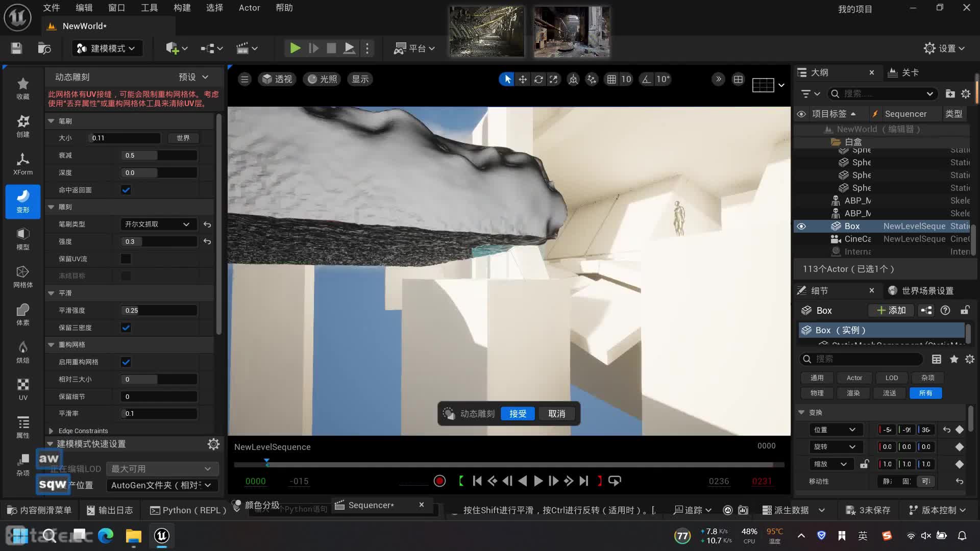980x551 pixels.
Task: Open the viewport hamburger options menu
Action: (244, 79)
